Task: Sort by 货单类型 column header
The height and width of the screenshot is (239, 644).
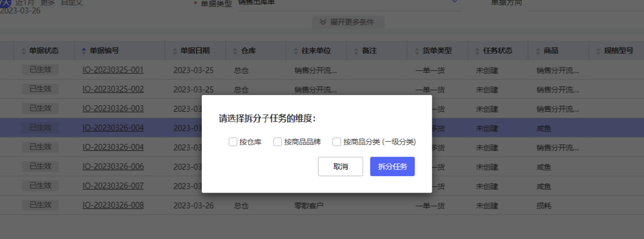Action: point(437,51)
